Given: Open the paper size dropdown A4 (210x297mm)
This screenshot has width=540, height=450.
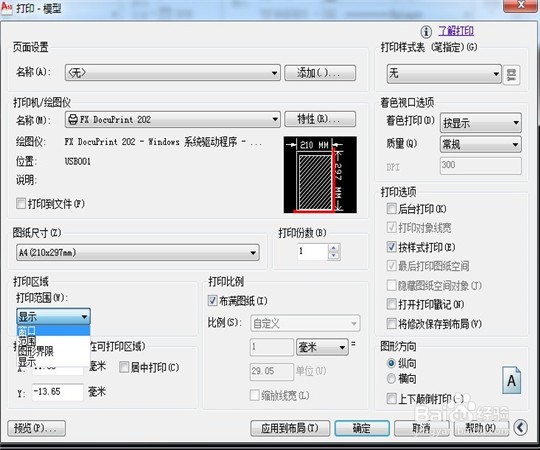Looking at the screenshot, I should (x=138, y=252).
